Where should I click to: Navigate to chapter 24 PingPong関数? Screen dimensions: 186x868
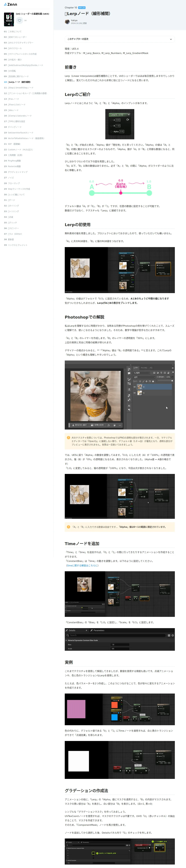click(12, 161)
